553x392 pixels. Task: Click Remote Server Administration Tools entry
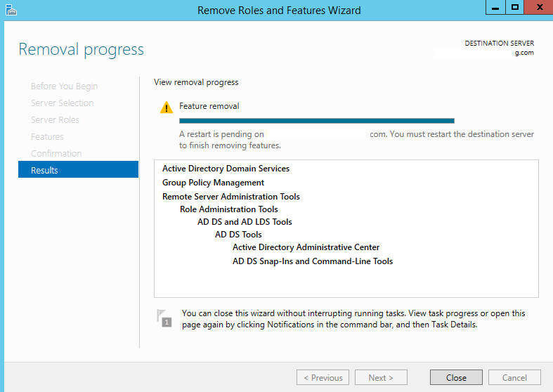point(231,197)
